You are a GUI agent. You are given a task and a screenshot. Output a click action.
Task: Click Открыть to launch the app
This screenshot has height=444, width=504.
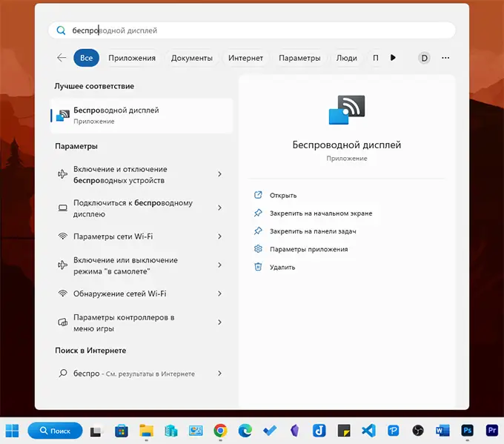click(x=283, y=196)
